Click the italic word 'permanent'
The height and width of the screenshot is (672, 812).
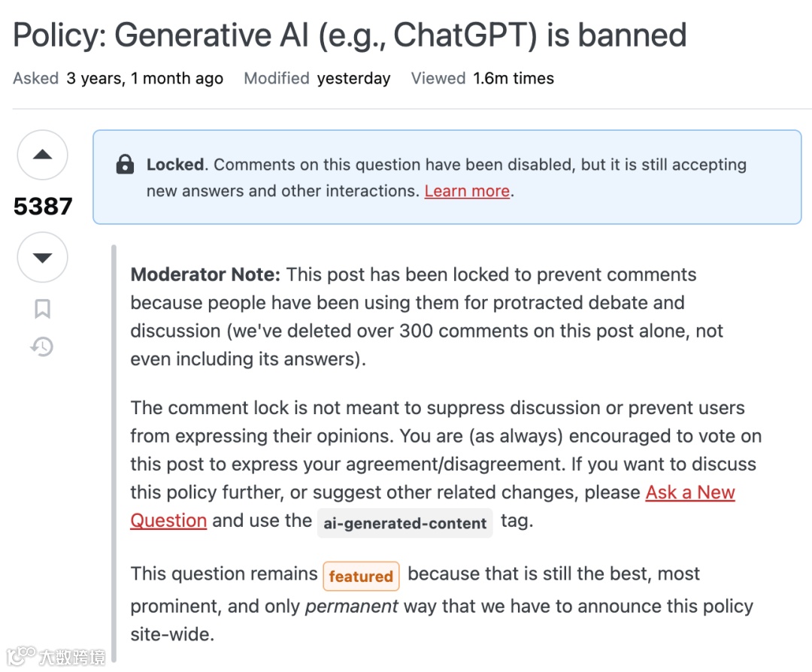coord(351,606)
